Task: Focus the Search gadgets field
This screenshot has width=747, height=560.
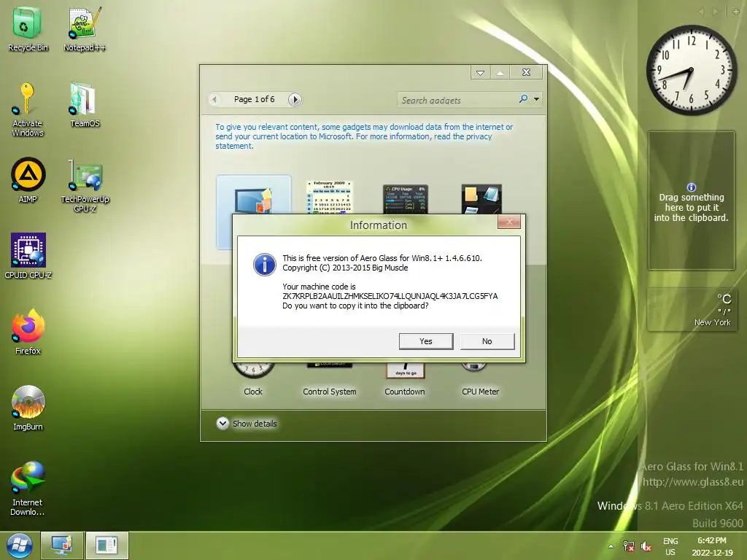Action: tap(457, 100)
